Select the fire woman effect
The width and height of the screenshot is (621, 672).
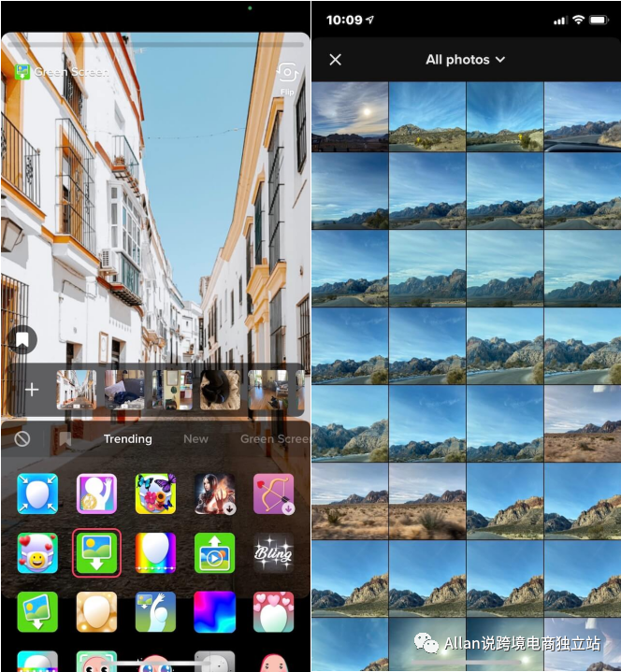pyautogui.click(x=214, y=493)
